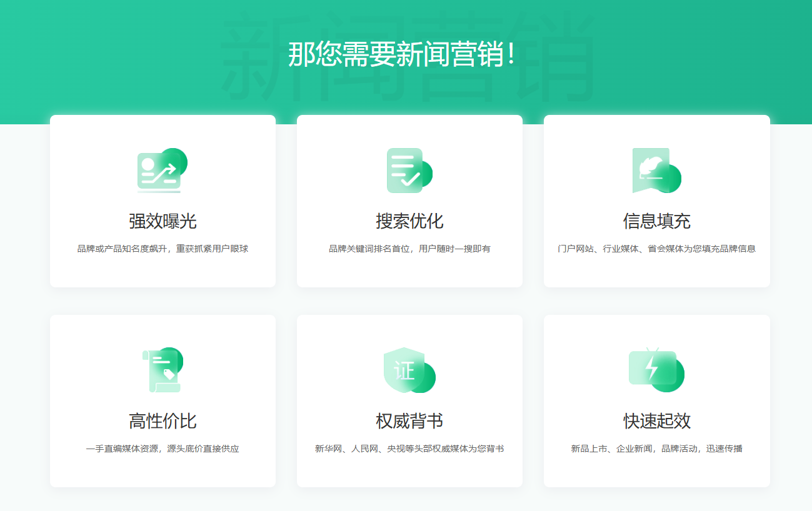812x511 pixels.
Task: Click the 快速起效 lightning TV icon
Action: tap(656, 370)
